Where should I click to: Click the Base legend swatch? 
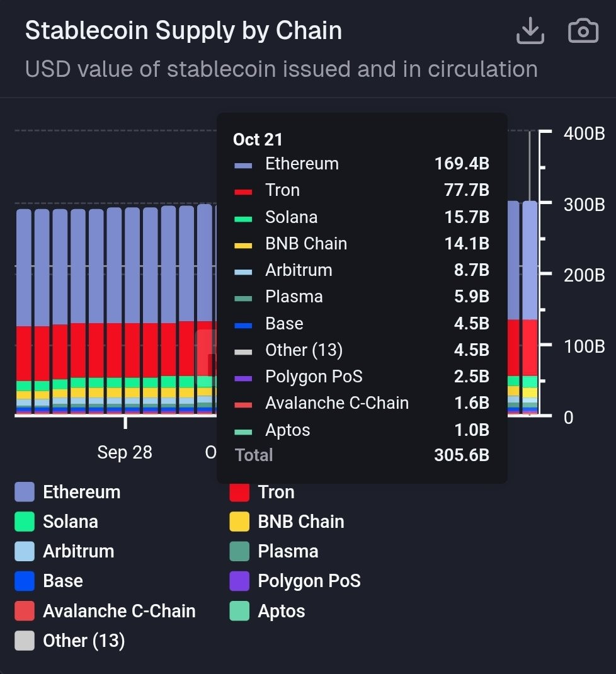click(25, 581)
